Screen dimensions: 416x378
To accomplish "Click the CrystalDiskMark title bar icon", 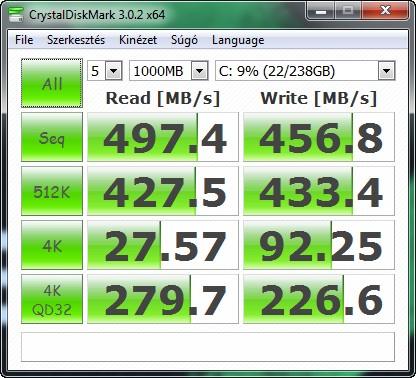I will pyautogui.click(x=16, y=14).
